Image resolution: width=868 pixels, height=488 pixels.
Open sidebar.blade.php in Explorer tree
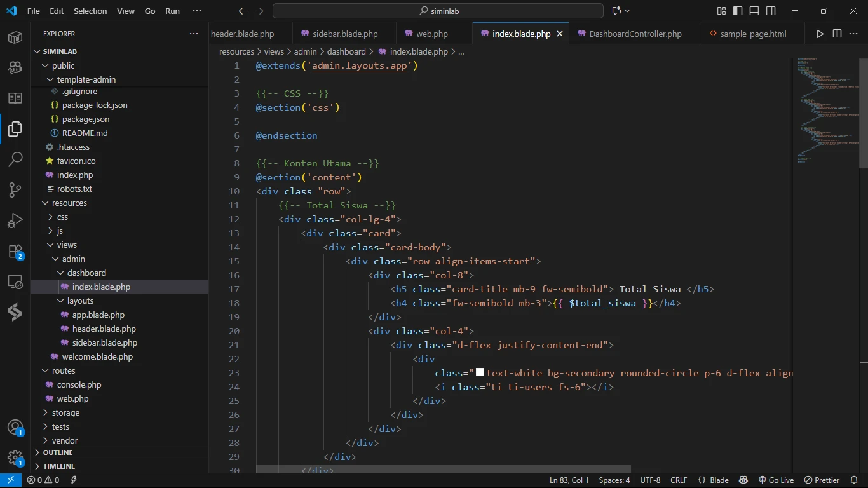(104, 343)
